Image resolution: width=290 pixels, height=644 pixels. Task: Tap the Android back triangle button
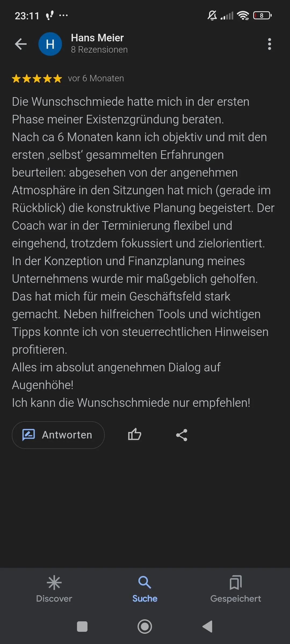207,627
